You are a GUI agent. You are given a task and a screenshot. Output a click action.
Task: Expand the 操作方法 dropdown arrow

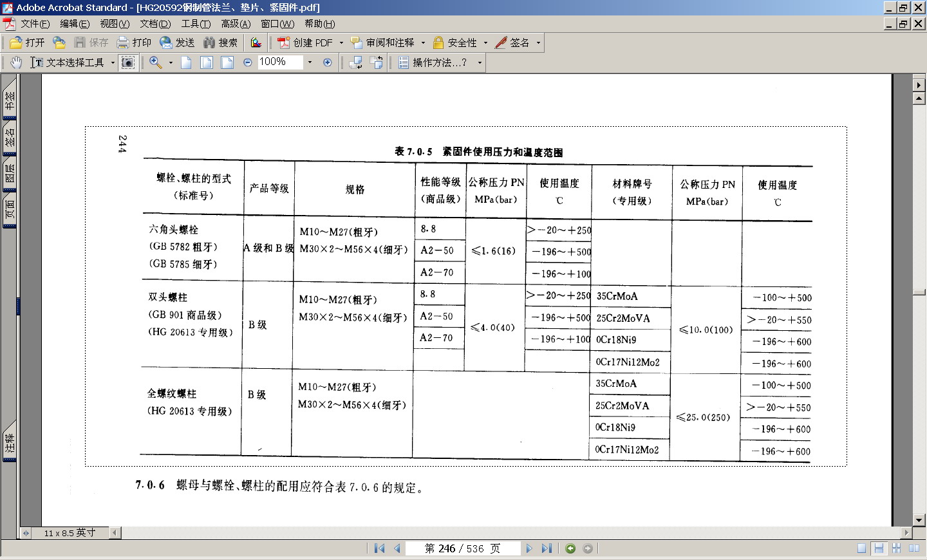(x=479, y=62)
